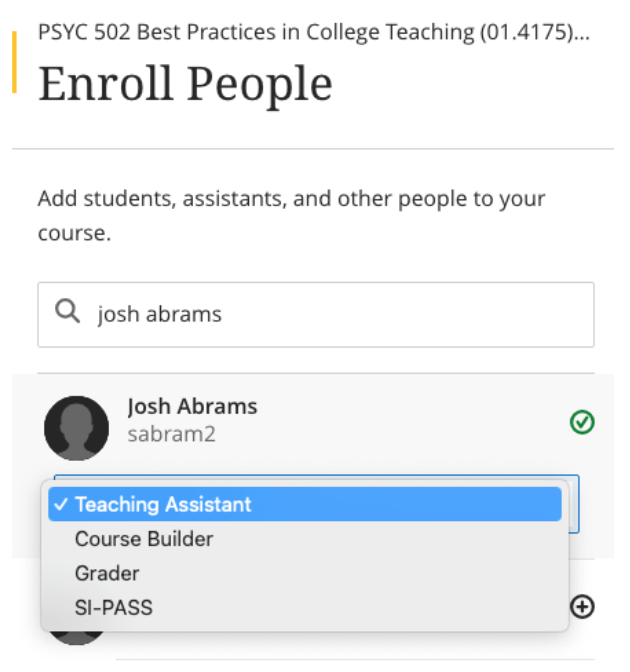The width and height of the screenshot is (630, 672).
Task: Choose Course Builder from the role list
Action: [x=144, y=539]
